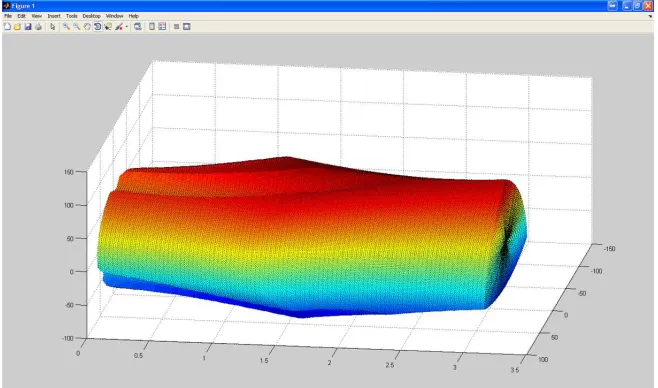Viewport: 658px width, 388px height.
Task: Expand the Brush tool color dropdown arrow
Action: pyautogui.click(x=127, y=27)
